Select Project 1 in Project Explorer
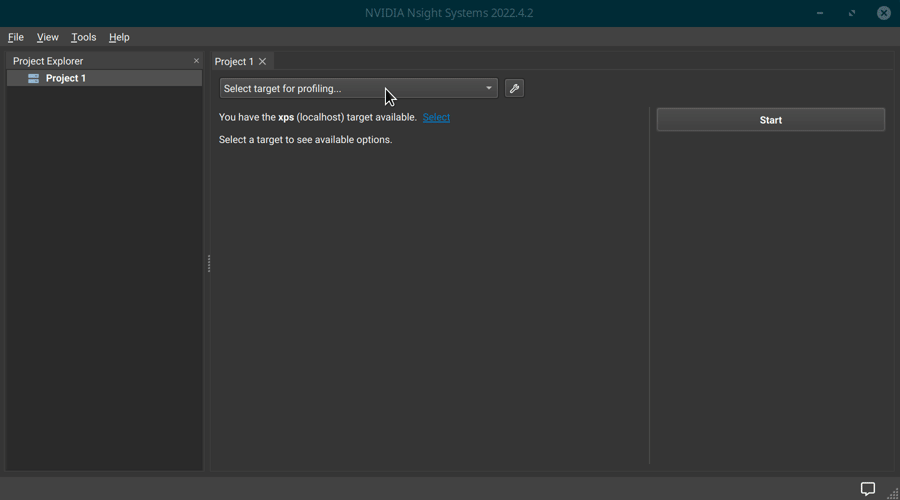Screen dimensions: 900x500 click(104, 78)
